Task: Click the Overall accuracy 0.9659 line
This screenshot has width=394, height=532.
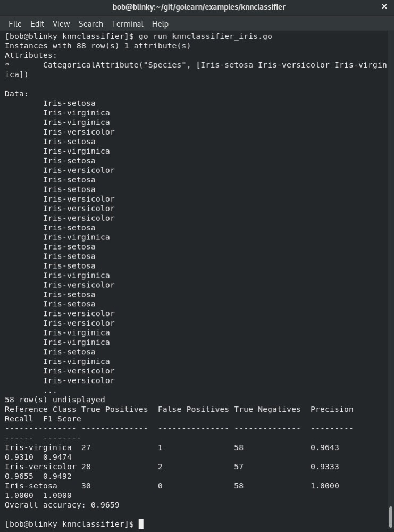Action: coord(62,505)
